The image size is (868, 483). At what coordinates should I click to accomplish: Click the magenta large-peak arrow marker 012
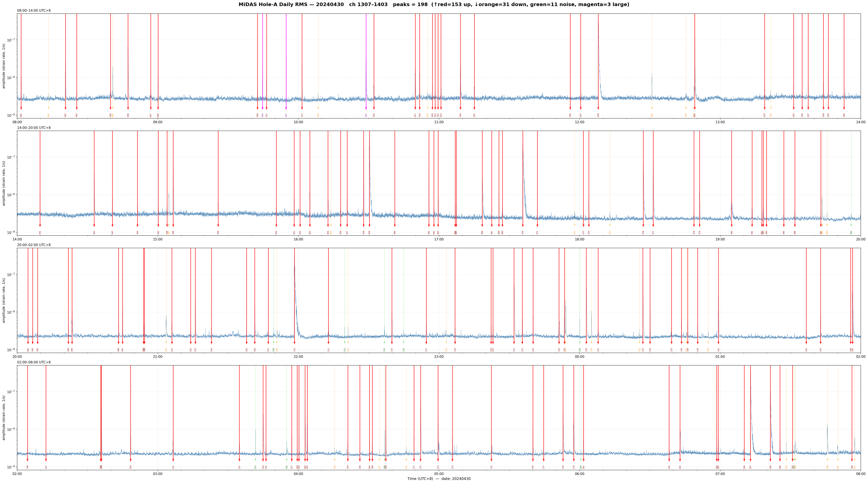coord(286,108)
